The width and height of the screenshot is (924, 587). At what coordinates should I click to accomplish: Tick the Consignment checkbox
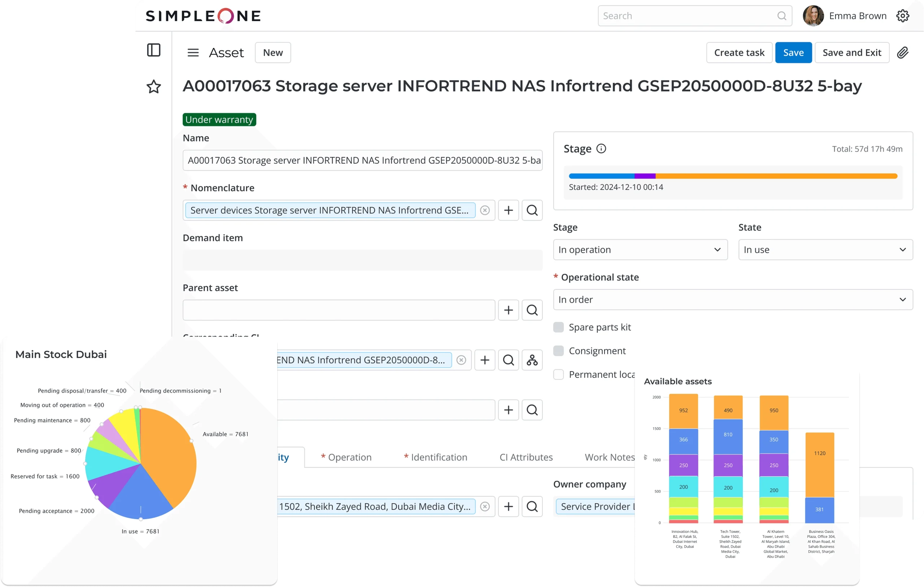(558, 351)
